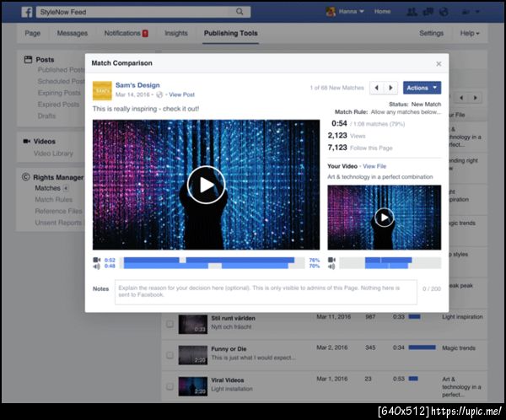Viewport: 506px width, 420px height.
Task: Open the Notifications tab
Action: pos(122,33)
